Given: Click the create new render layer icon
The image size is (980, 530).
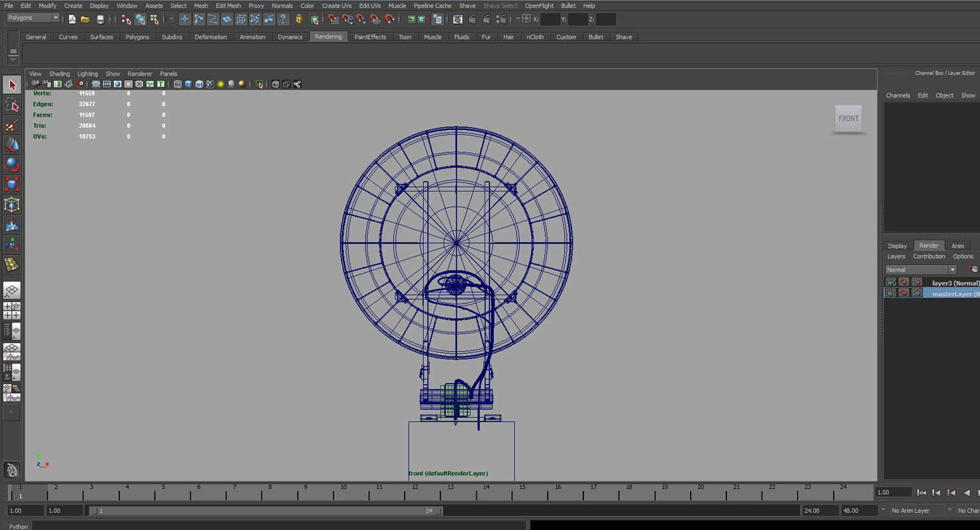Looking at the screenshot, I should [x=973, y=269].
